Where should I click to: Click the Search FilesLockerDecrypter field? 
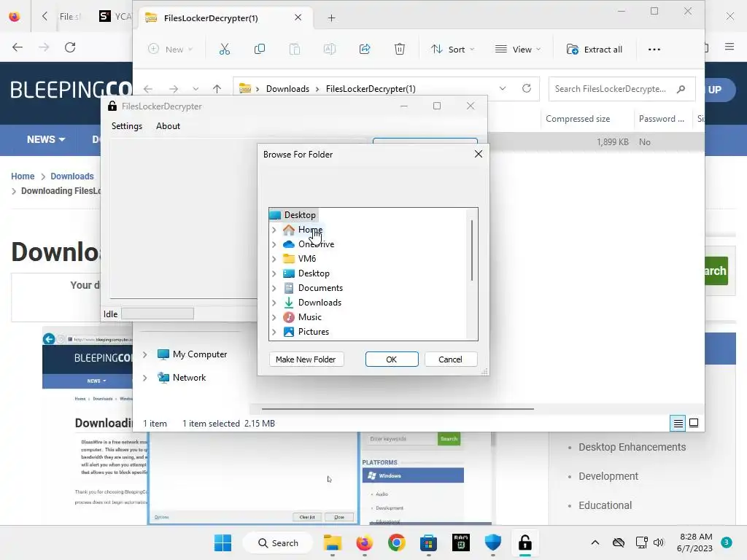(x=622, y=89)
